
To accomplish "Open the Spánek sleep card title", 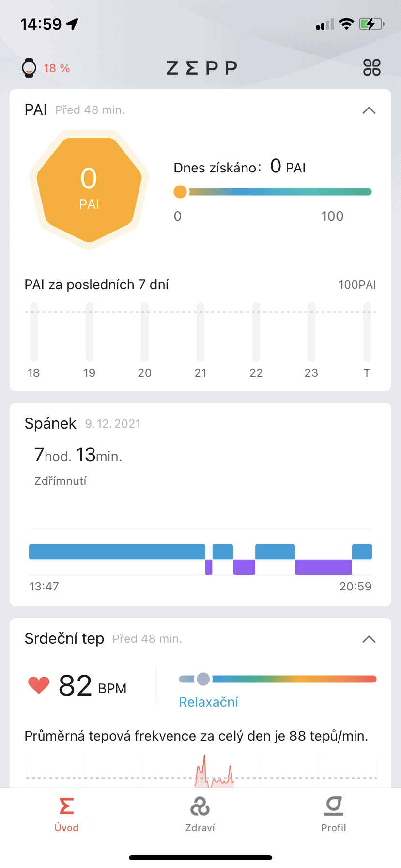I will click(50, 423).
